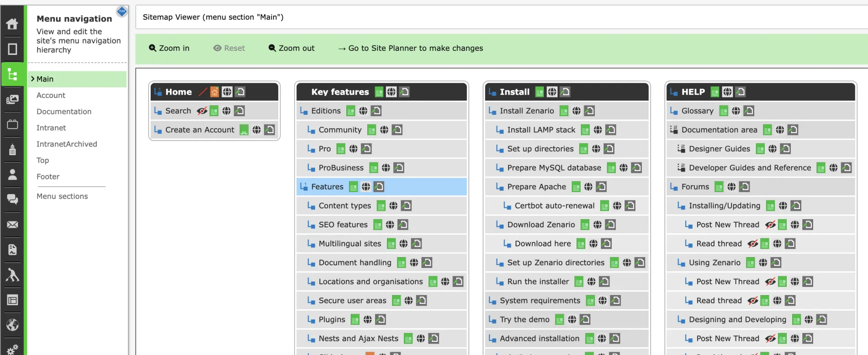Click the red slash icon next to Home

coord(203,92)
